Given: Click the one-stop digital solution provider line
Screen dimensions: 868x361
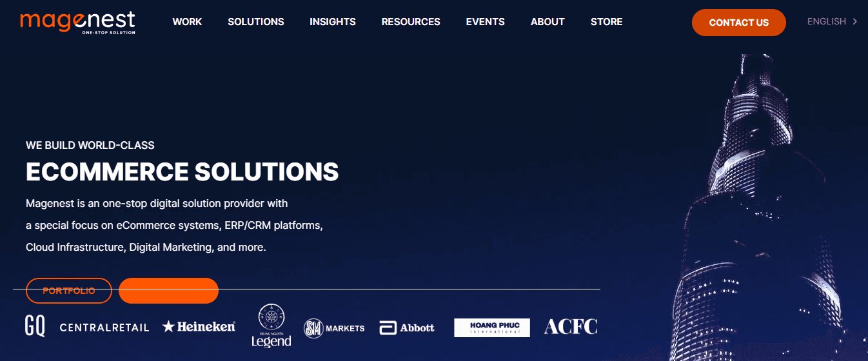Looking at the screenshot, I should pyautogui.click(x=157, y=204).
